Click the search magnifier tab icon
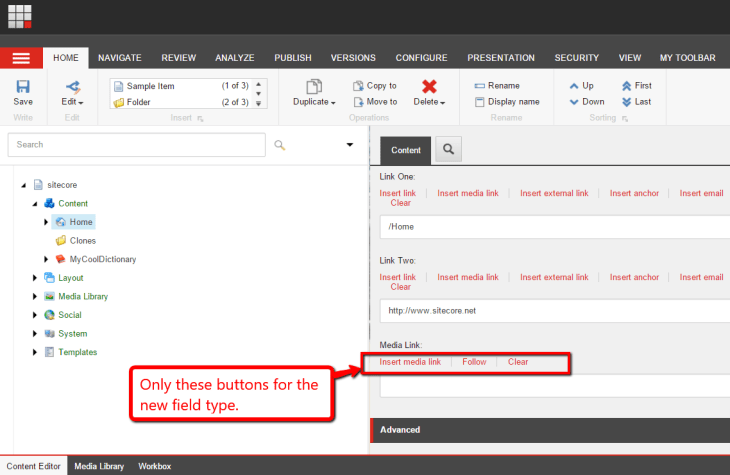 [x=449, y=149]
